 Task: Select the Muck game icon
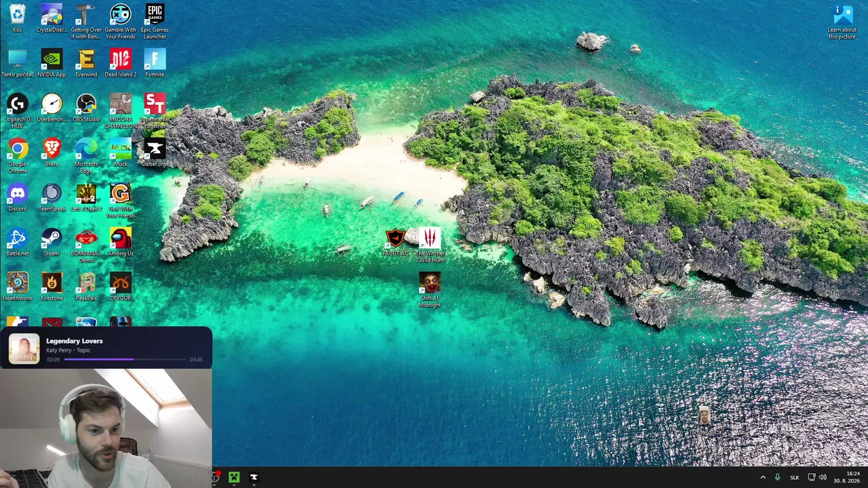(121, 152)
